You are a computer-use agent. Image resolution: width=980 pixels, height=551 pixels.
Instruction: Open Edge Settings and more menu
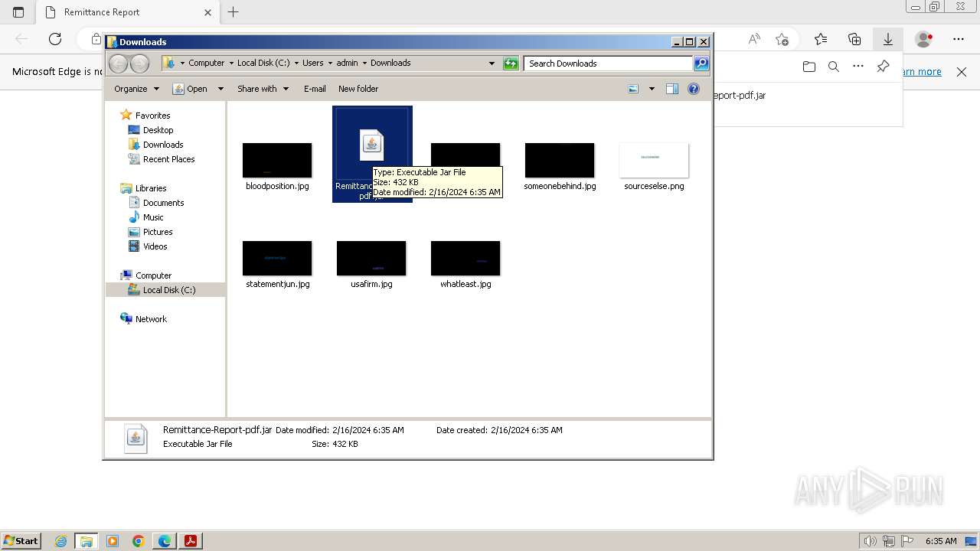959,39
